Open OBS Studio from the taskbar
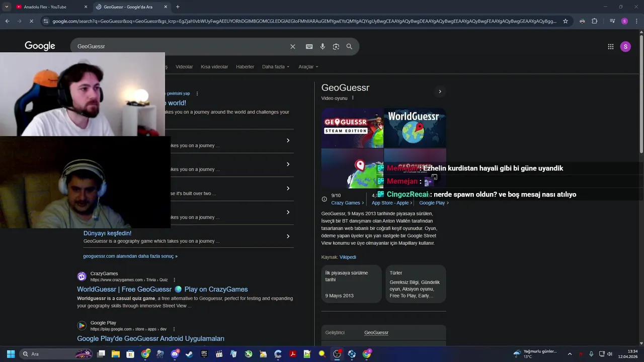 [x=337, y=354]
